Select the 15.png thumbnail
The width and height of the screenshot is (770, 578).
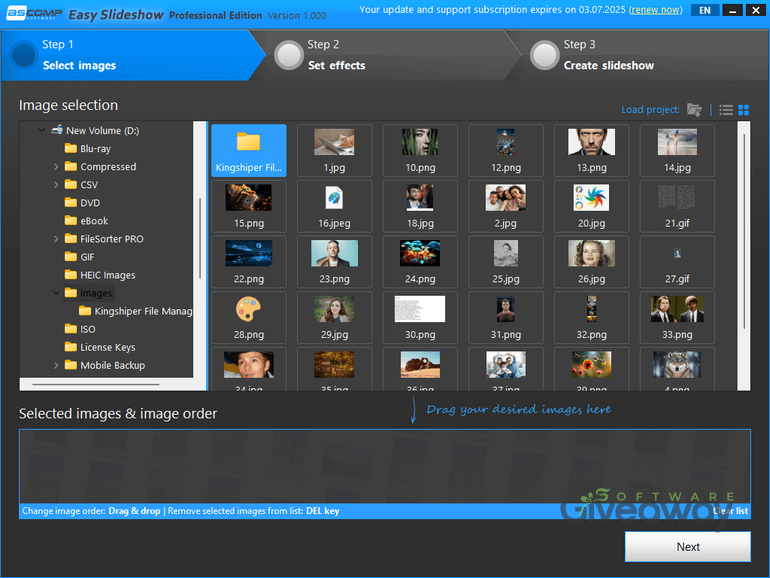tap(249, 206)
